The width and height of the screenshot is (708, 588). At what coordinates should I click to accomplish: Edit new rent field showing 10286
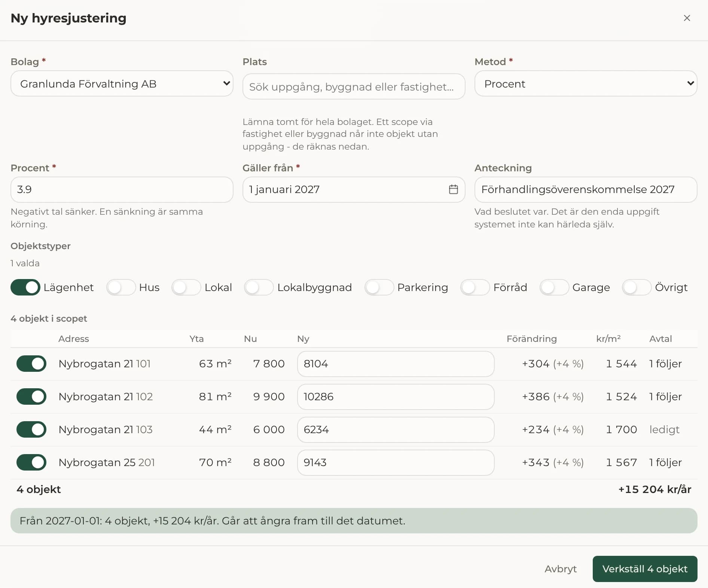click(396, 397)
